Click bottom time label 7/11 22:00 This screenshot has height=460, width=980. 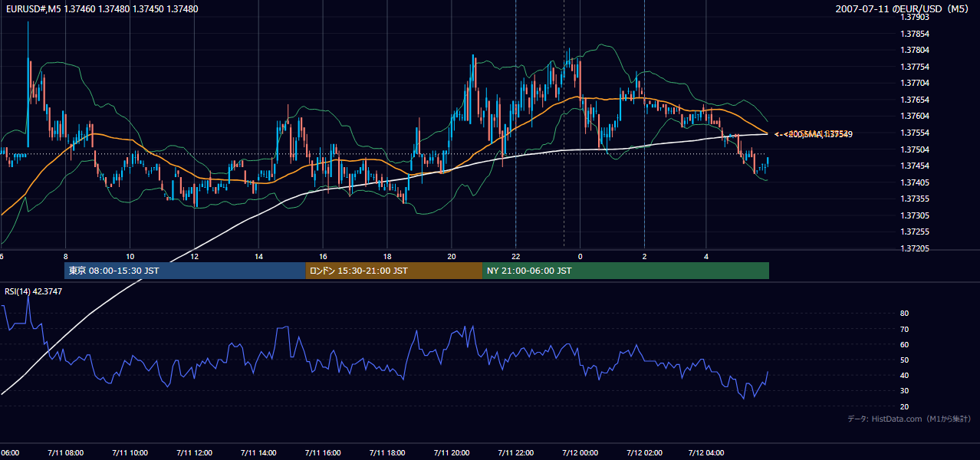click(x=515, y=453)
